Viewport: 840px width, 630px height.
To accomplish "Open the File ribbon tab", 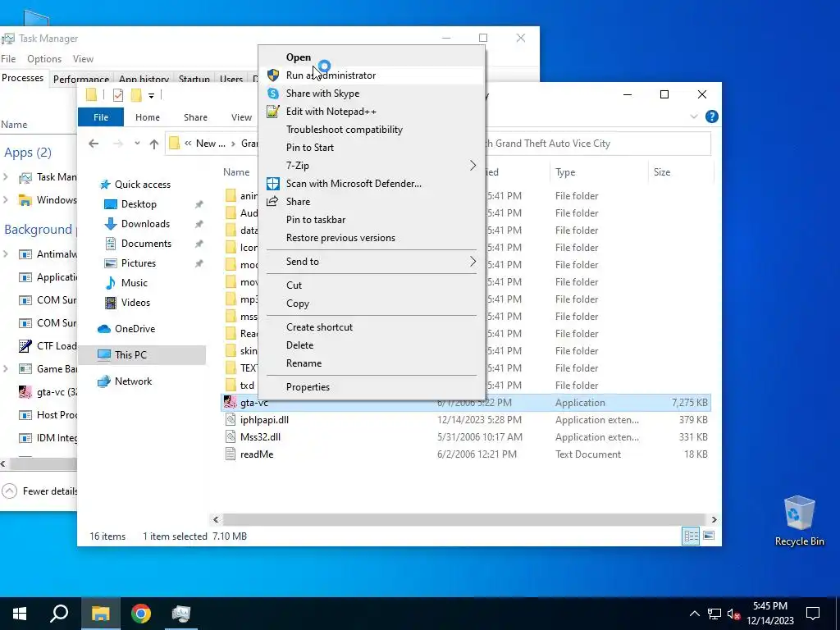I will [101, 117].
